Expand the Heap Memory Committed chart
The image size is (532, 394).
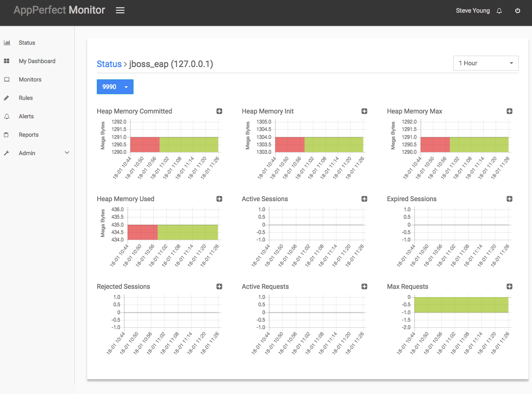219,111
